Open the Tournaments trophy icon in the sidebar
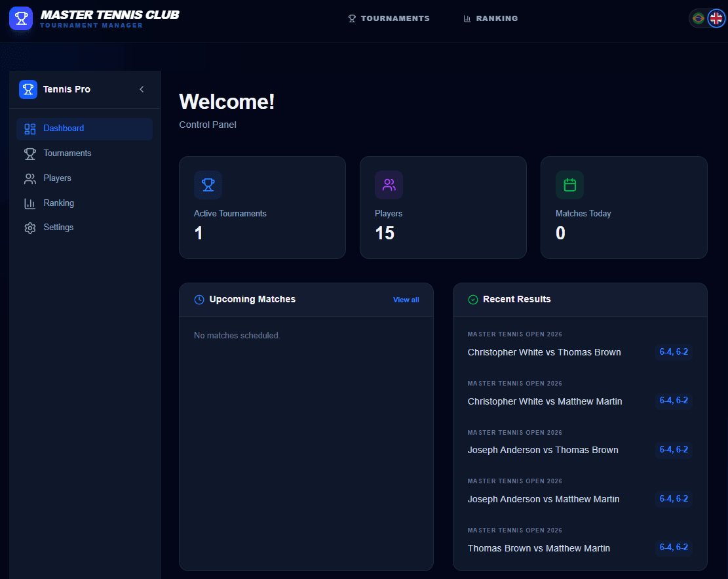The height and width of the screenshot is (579, 728). [29, 153]
